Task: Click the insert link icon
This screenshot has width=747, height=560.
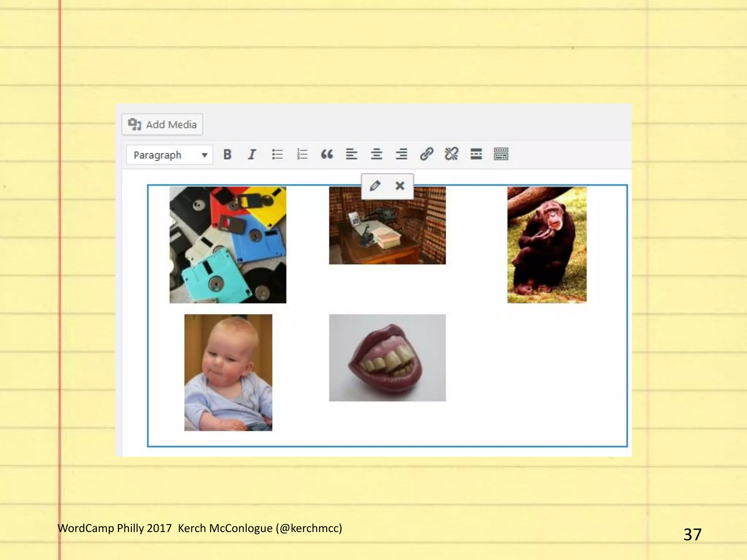Action: click(x=426, y=155)
